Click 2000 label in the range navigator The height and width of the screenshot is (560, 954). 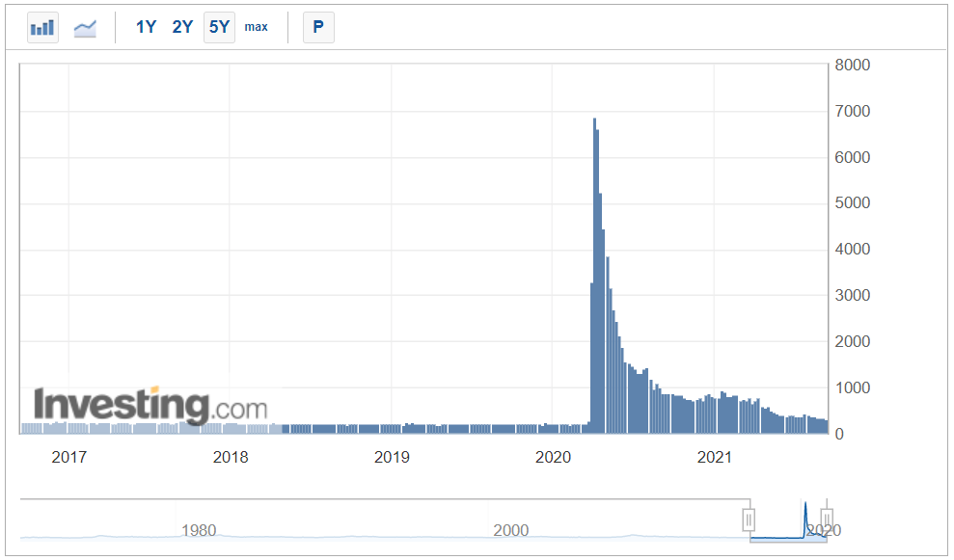(511, 530)
